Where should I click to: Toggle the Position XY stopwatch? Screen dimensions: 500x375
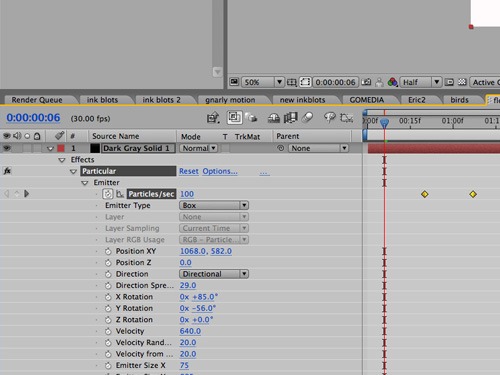(x=108, y=251)
